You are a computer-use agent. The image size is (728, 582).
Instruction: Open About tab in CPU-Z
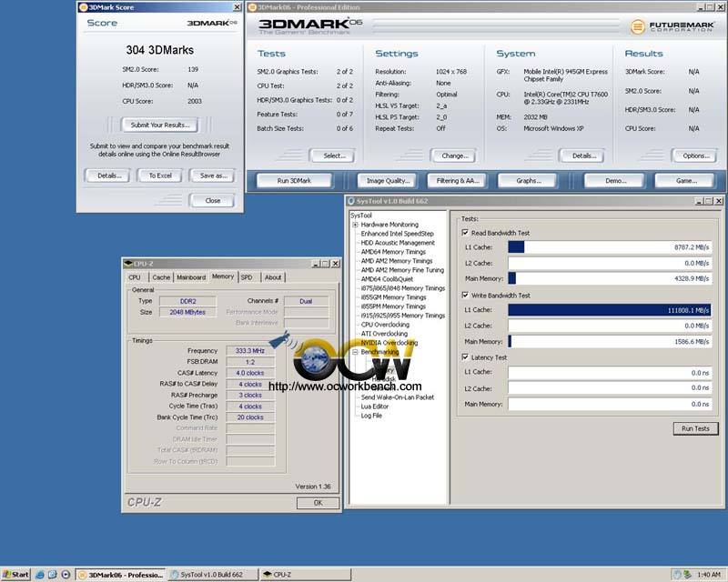[x=273, y=277]
